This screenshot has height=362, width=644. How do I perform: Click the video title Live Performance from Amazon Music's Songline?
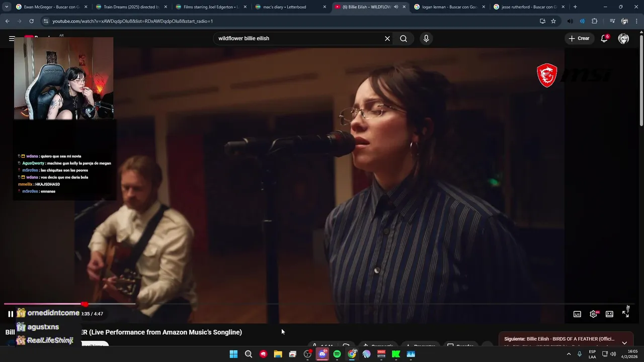click(x=166, y=332)
